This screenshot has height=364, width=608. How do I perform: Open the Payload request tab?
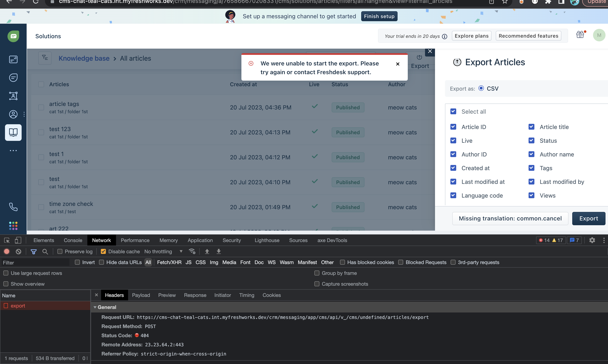pos(141,295)
